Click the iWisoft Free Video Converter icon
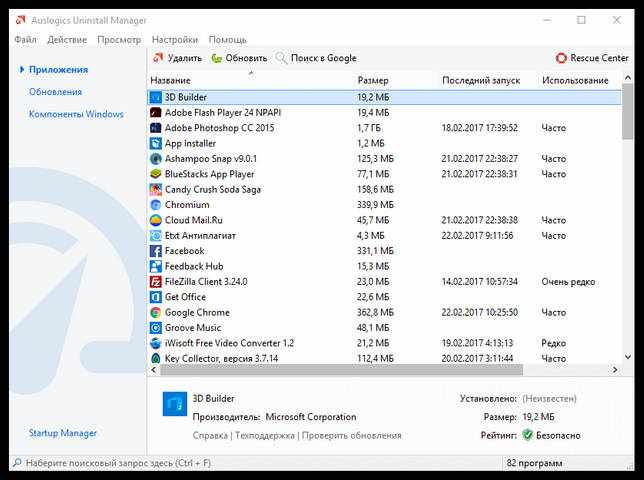Image resolution: width=644 pixels, height=480 pixels. coord(156,343)
